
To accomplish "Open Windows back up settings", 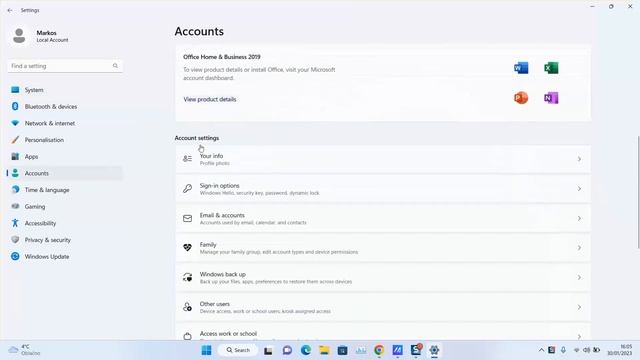I will (383, 278).
